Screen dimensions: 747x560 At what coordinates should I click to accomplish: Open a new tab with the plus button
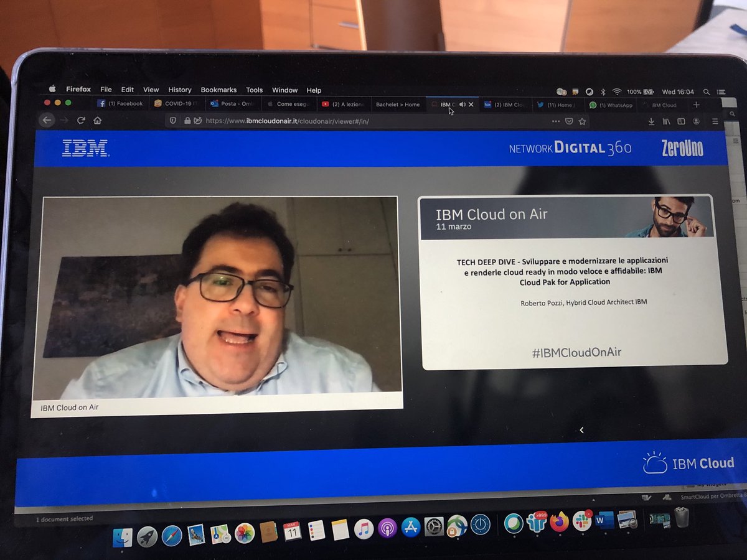pos(696,105)
